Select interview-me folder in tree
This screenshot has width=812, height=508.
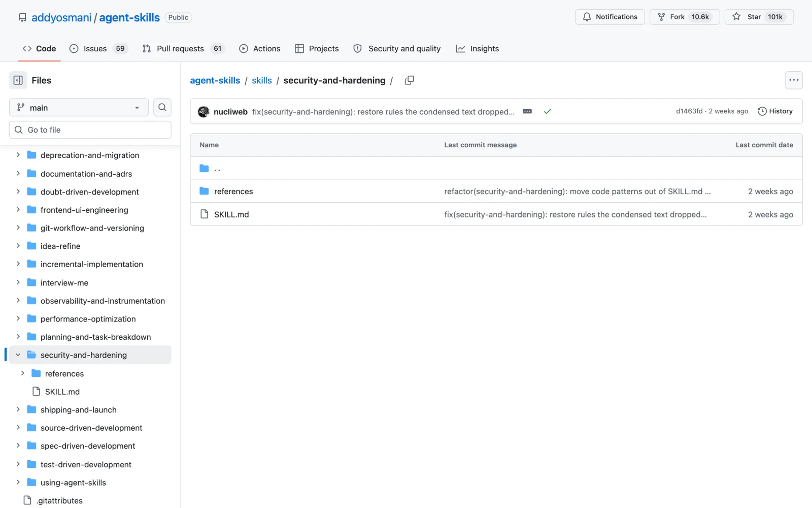(64, 282)
